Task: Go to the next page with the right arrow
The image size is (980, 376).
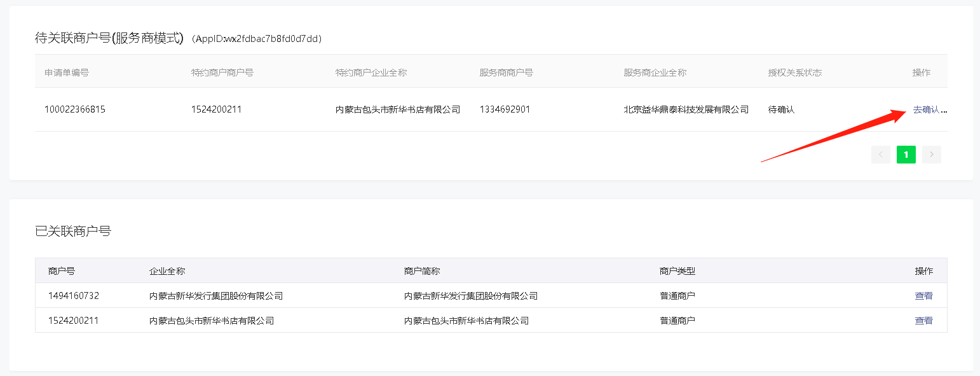Action: [x=931, y=155]
